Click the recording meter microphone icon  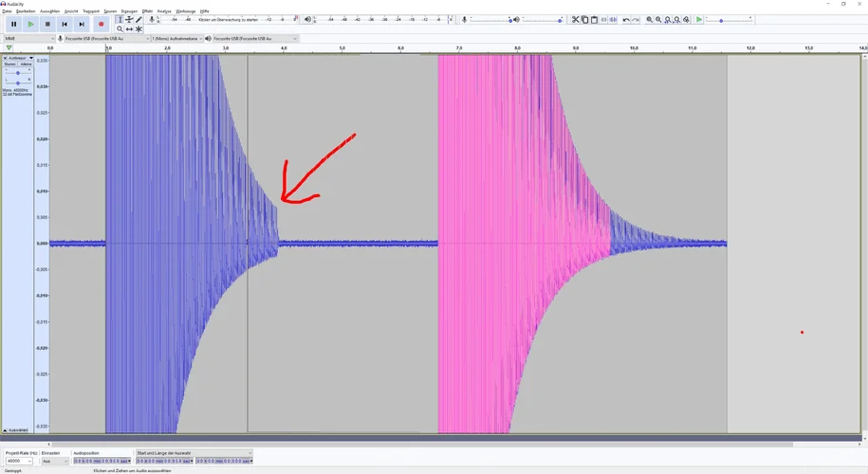pos(152,19)
